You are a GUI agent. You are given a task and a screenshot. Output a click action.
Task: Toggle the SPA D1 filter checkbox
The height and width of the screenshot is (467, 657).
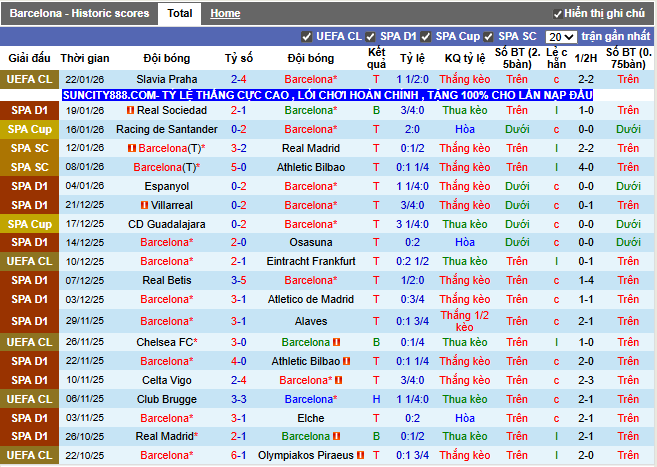pyautogui.click(x=370, y=37)
